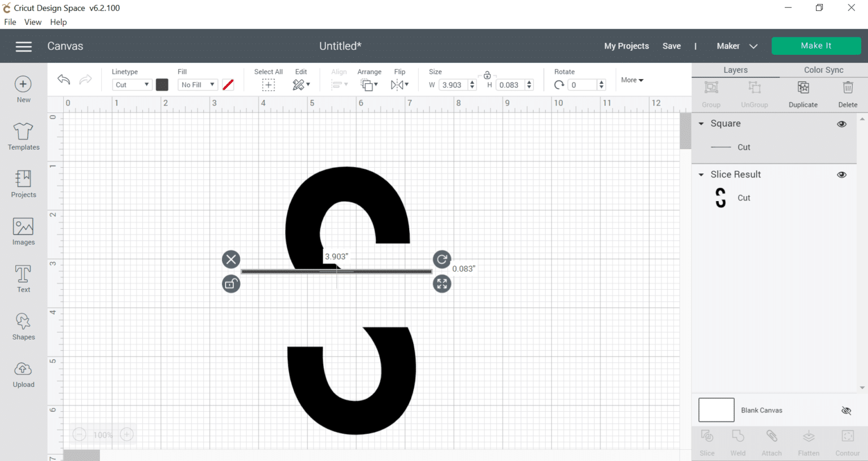Switch to the Color Sync tab
Image resolution: width=868 pixels, height=461 pixels.
point(823,69)
